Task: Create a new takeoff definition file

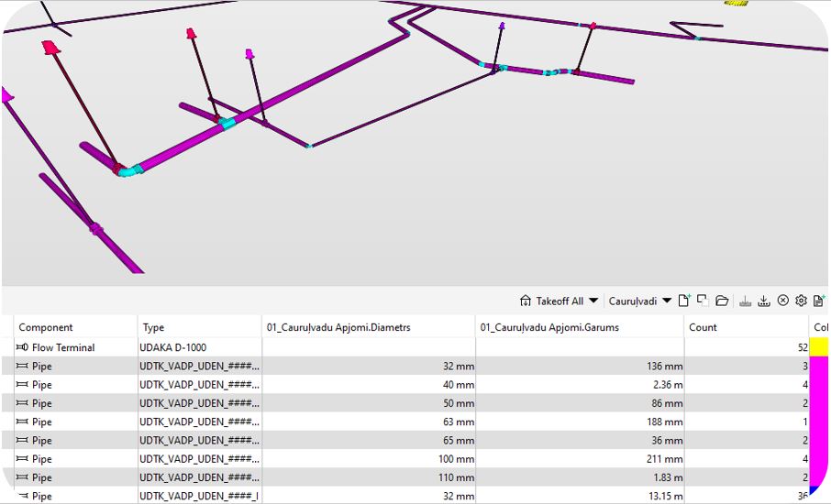Action: 684,301
